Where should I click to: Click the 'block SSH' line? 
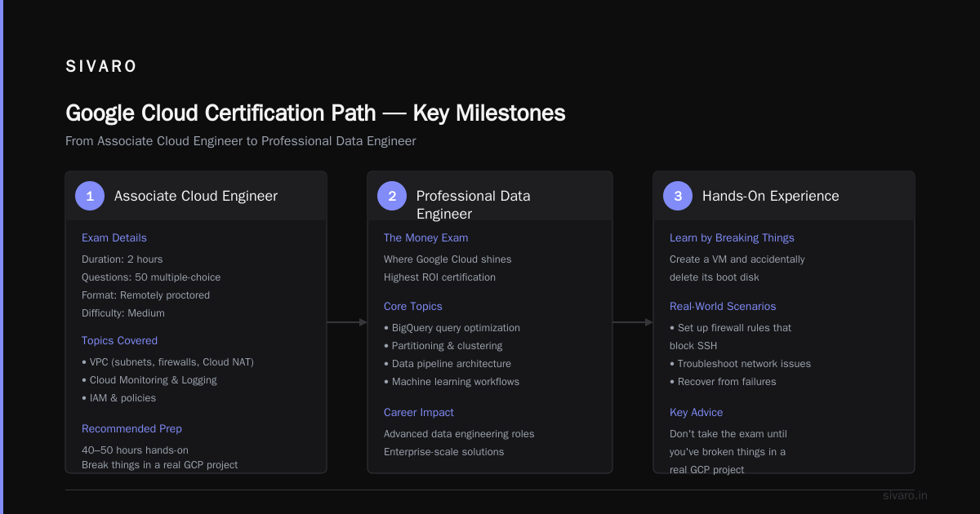click(693, 346)
